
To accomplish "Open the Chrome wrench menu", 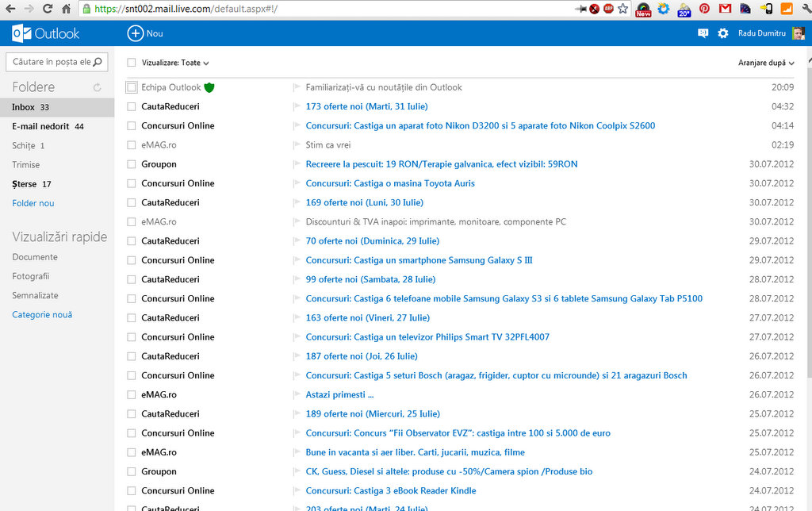I will click(806, 8).
